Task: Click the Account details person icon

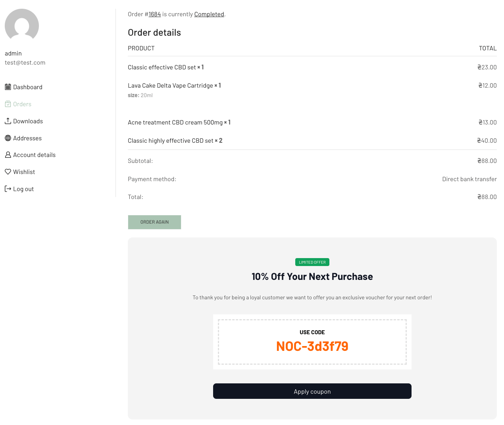Action: (x=8, y=155)
